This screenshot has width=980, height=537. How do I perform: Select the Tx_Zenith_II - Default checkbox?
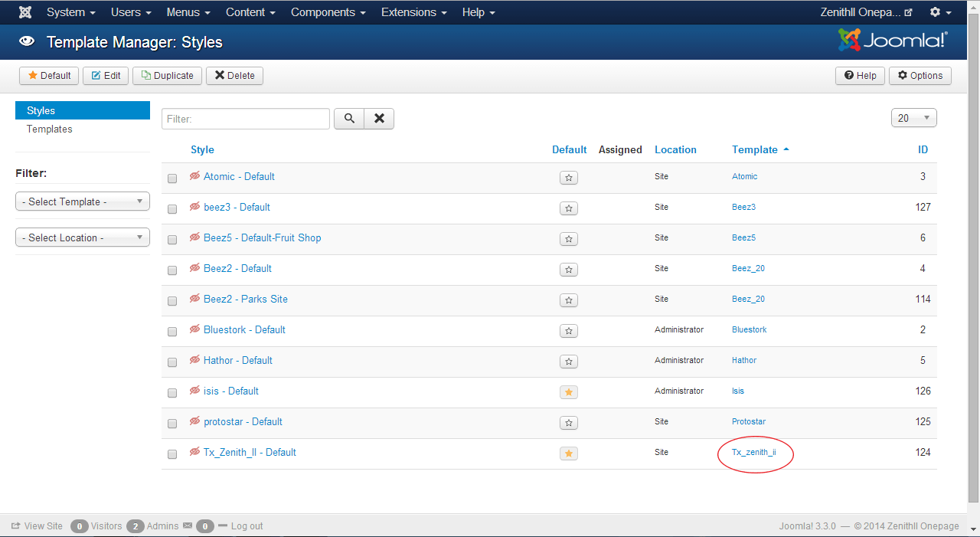pyautogui.click(x=172, y=454)
